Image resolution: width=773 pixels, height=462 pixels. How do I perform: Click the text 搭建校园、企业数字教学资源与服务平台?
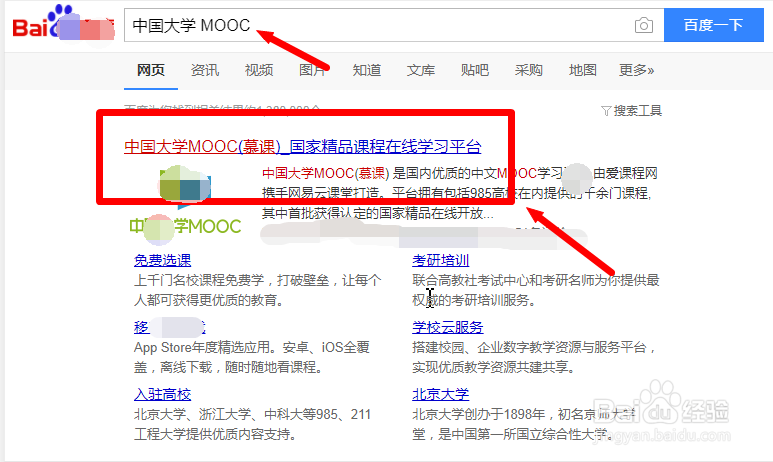point(529,347)
